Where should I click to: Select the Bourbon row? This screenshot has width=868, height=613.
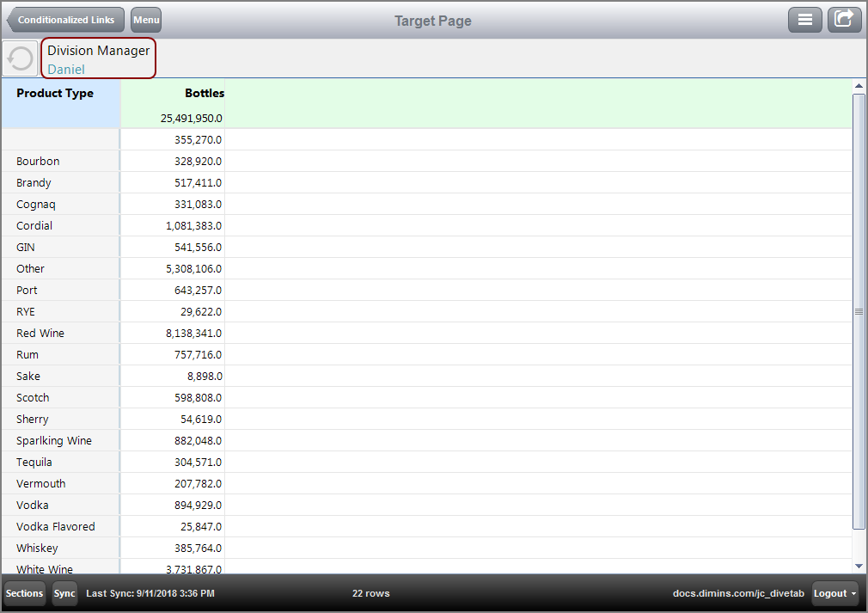click(38, 161)
